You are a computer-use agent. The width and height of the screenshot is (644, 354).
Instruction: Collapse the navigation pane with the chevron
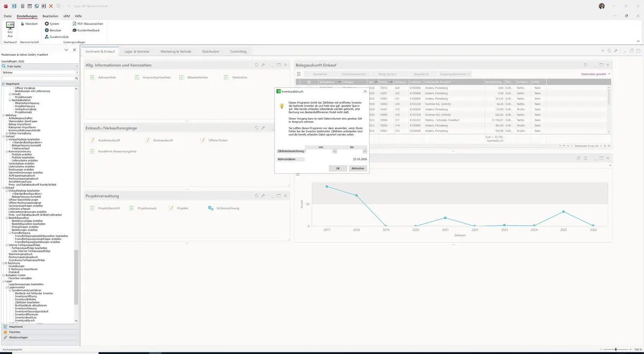66,50
